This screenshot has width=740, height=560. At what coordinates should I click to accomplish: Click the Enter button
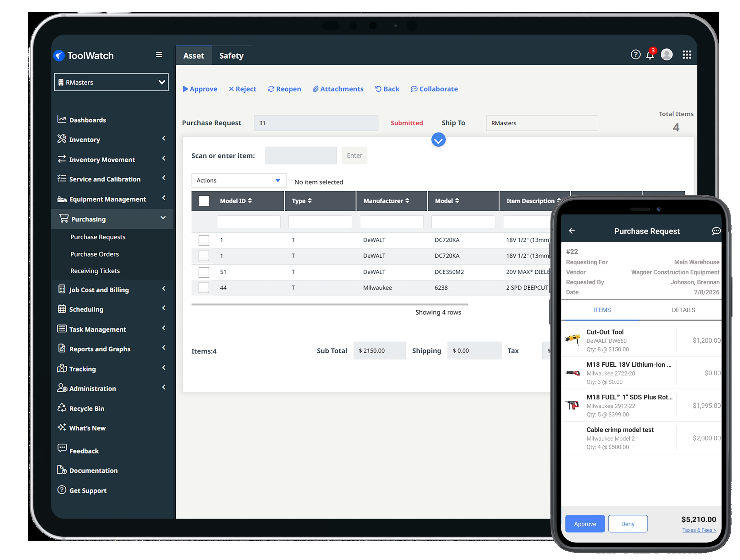354,155
